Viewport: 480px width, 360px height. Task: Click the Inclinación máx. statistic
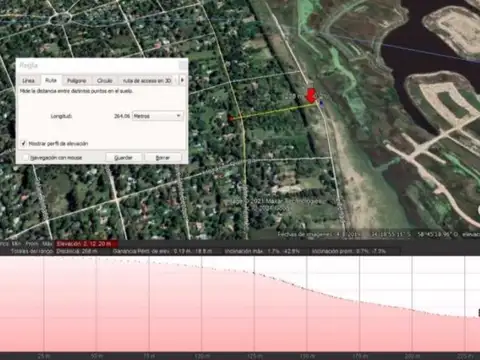pos(262,251)
